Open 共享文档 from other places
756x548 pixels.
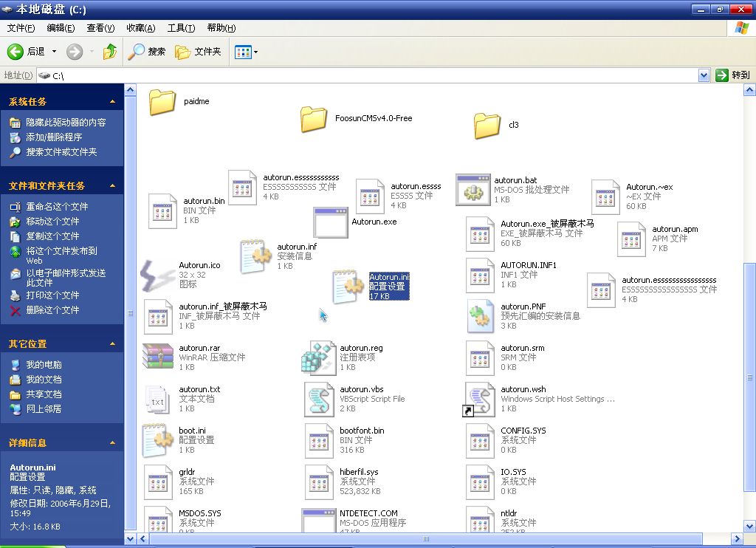(44, 394)
